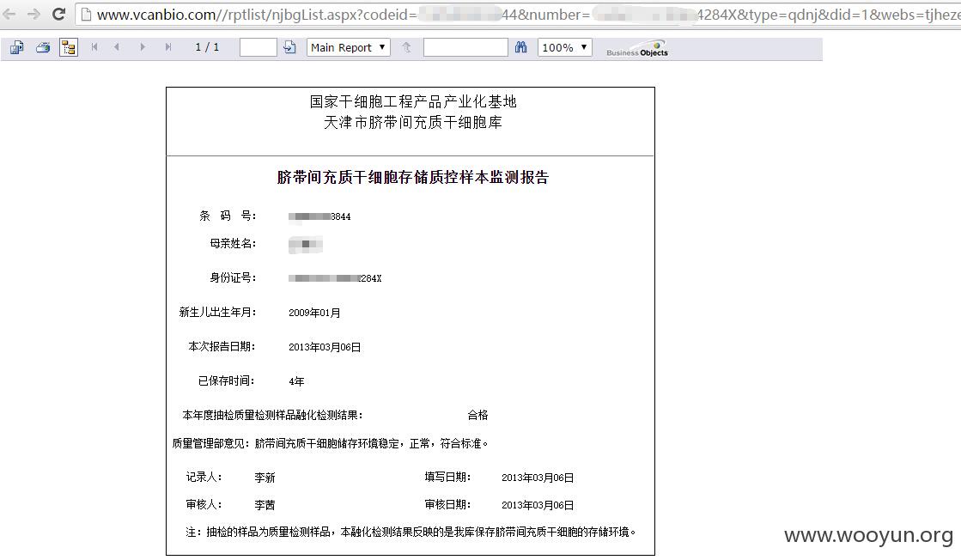This screenshot has height=560, width=961.
Task: Click the page document icon in address bar
Action: pos(87,14)
